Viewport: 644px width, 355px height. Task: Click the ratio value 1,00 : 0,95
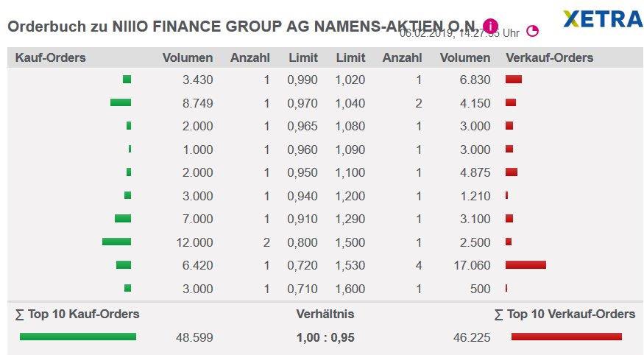pyautogui.click(x=325, y=337)
